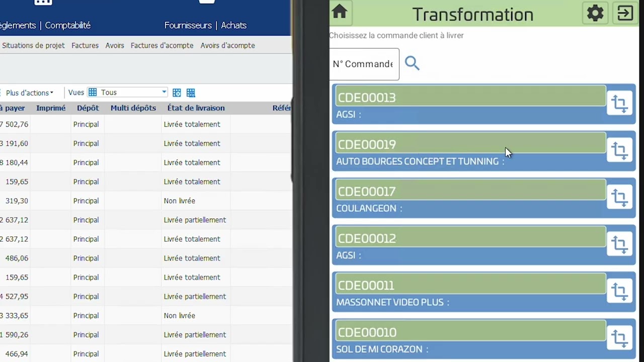Click the amount 527,95 cell

pos(15,296)
